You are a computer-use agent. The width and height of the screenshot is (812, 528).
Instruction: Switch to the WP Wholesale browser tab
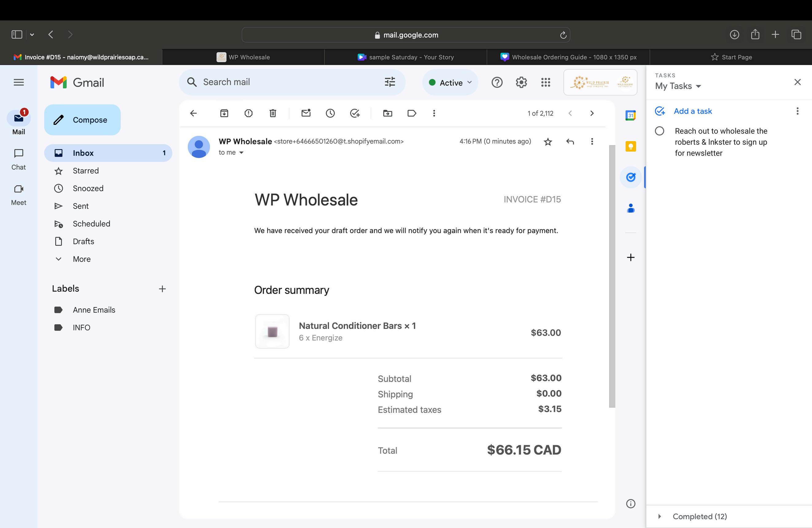243,57
